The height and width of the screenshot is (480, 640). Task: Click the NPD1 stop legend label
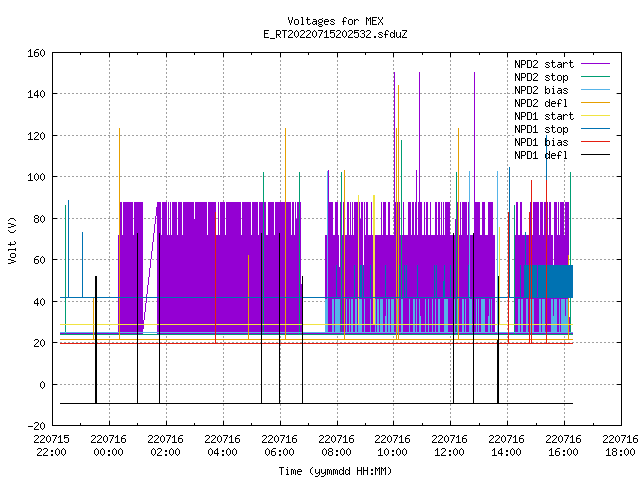tap(541, 129)
